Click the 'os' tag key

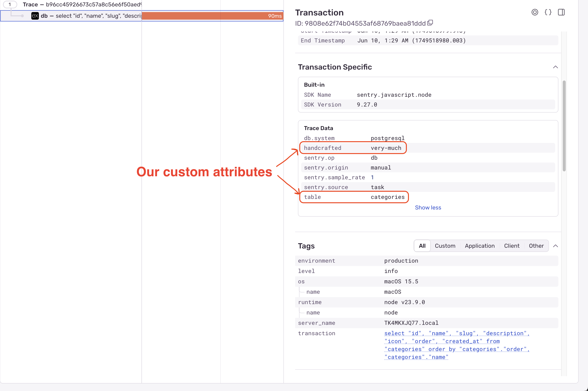[301, 281]
